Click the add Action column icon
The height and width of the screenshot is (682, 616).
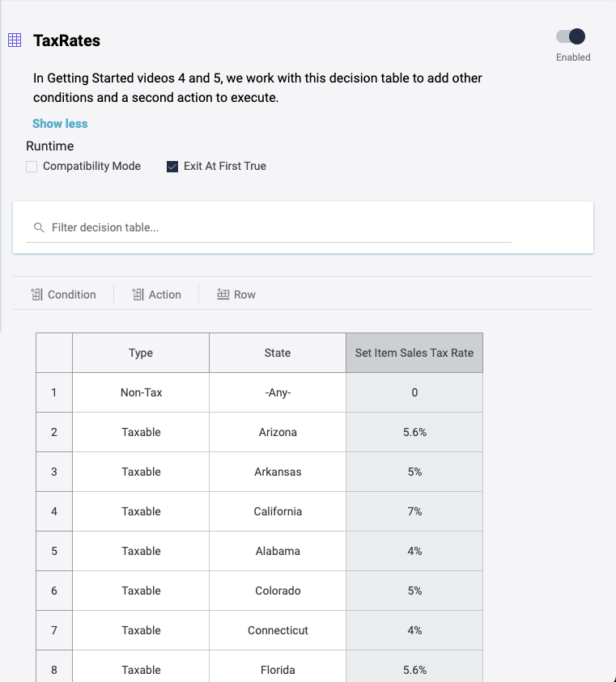click(138, 294)
